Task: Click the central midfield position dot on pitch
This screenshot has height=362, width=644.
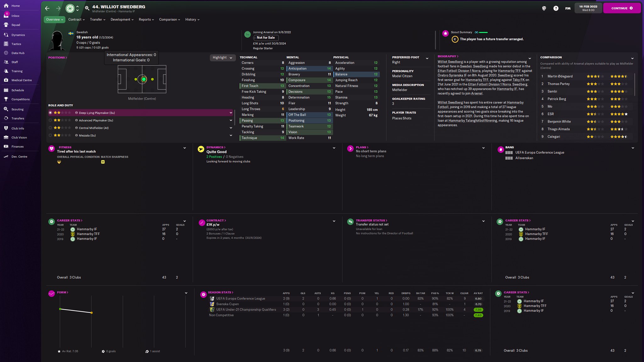Action: [x=144, y=80]
